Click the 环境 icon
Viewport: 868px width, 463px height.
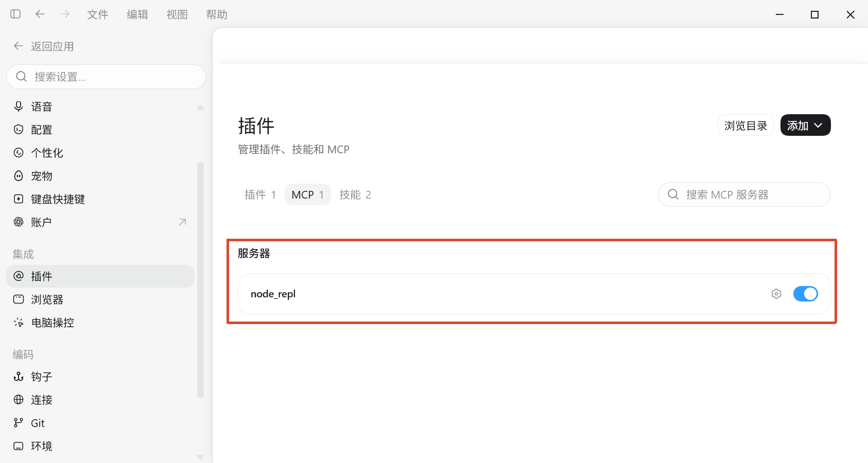pyautogui.click(x=19, y=446)
